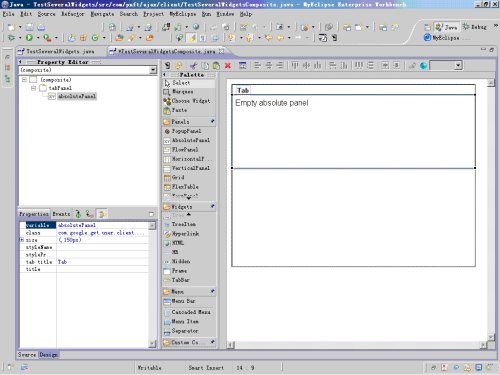Click the red delete X toolbar icon
500x375 pixels.
(228, 66)
